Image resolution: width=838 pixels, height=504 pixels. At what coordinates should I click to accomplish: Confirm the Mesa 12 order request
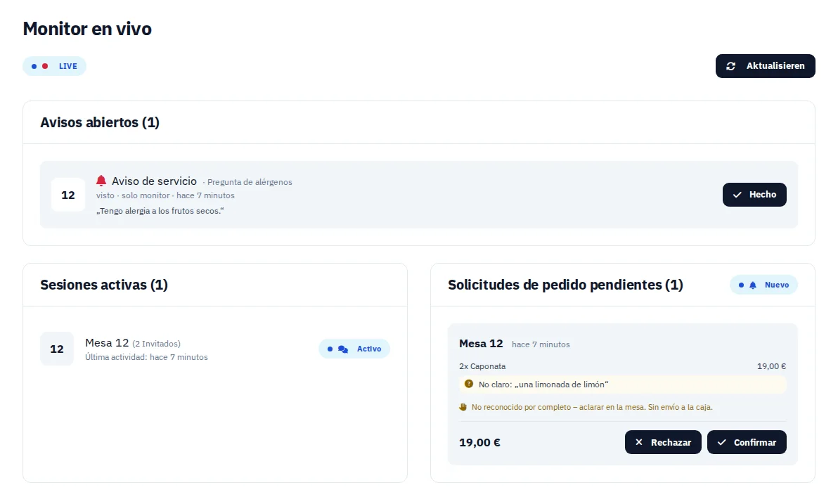pyautogui.click(x=747, y=442)
